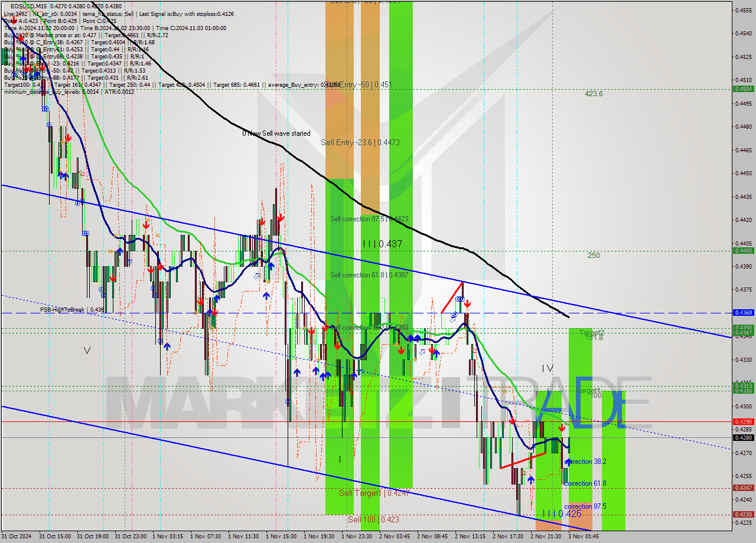756x543 pixels.
Task: Click the '0 New Sell wave started' text
Action: (276, 133)
